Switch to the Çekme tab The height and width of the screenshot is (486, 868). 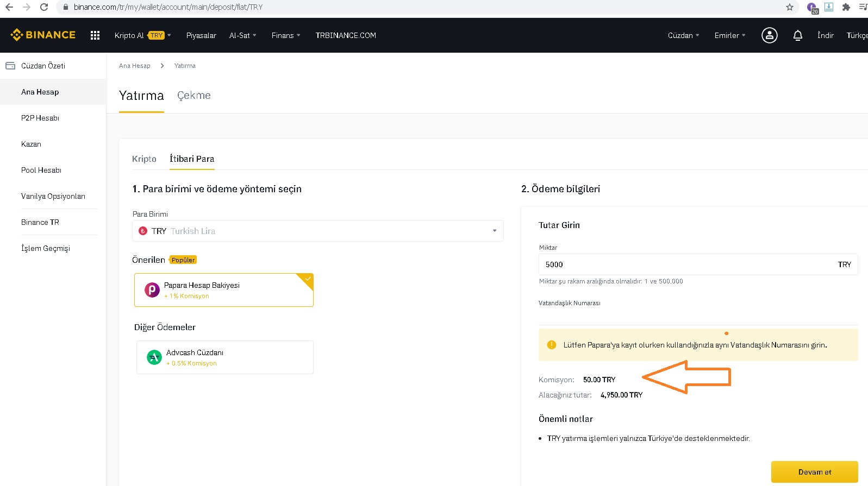tap(193, 96)
